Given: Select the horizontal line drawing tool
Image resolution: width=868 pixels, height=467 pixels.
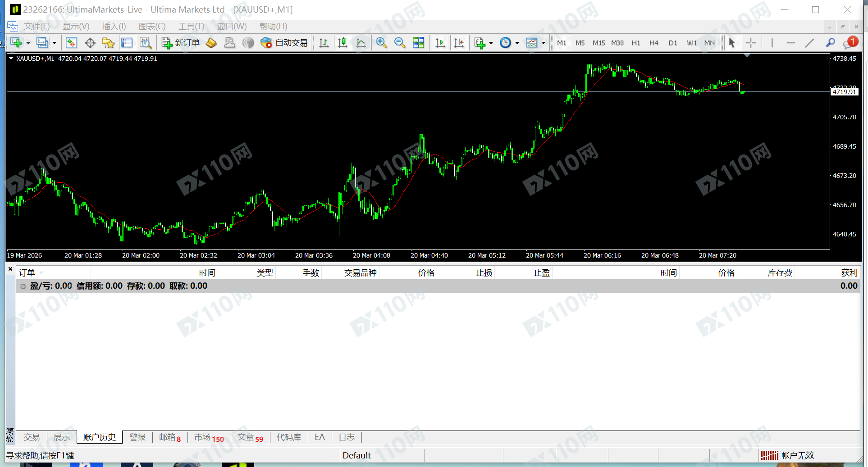Looking at the screenshot, I should (x=790, y=43).
